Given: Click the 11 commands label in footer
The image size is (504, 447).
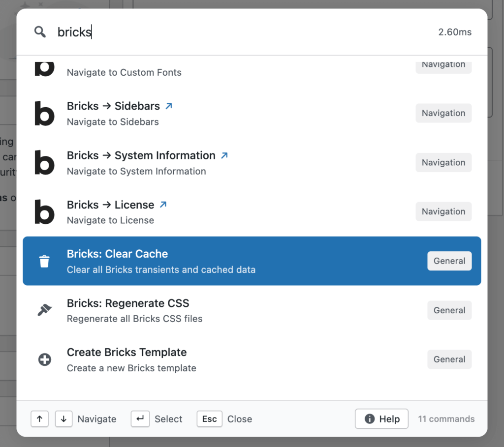Looking at the screenshot, I should [x=446, y=419].
